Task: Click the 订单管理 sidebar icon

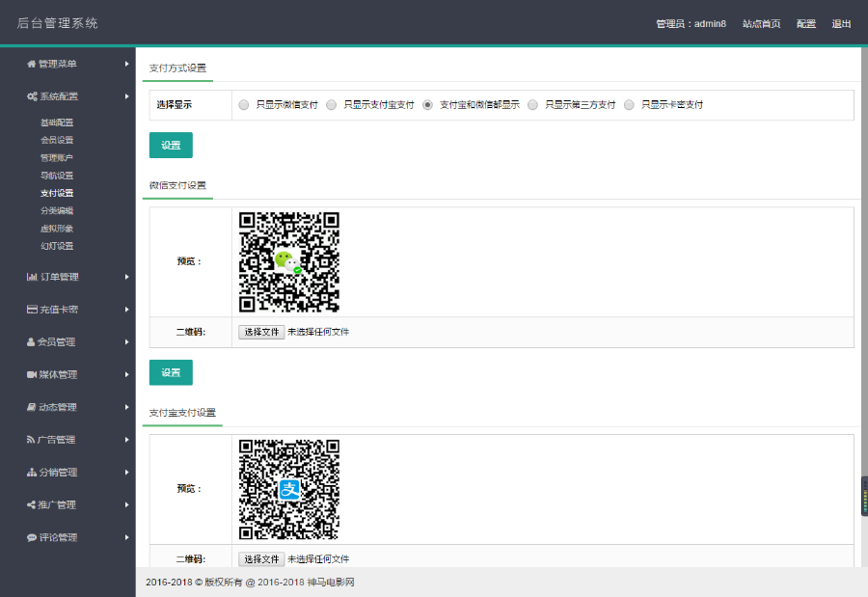Action: click(x=33, y=277)
